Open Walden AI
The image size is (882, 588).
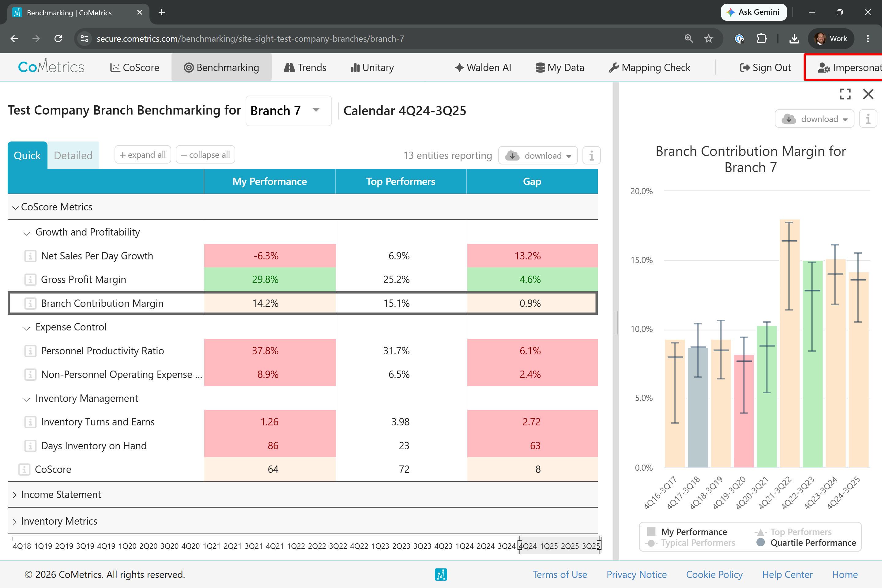[x=483, y=67]
